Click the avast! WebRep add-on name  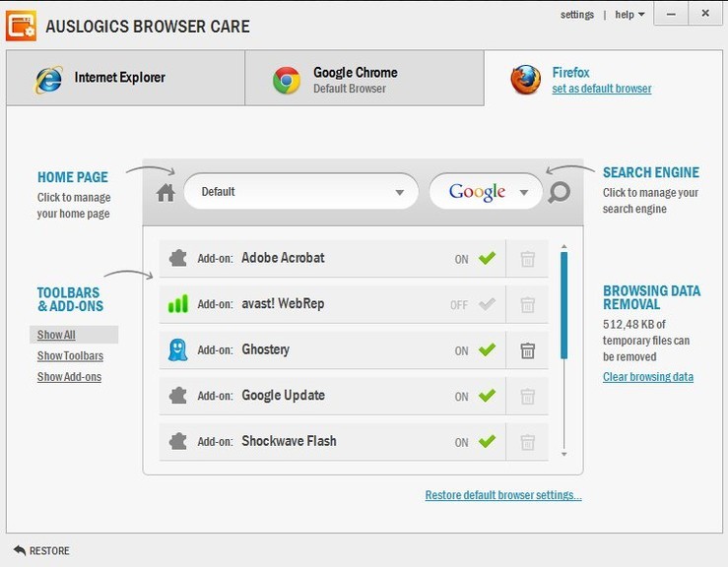pyautogui.click(x=283, y=303)
